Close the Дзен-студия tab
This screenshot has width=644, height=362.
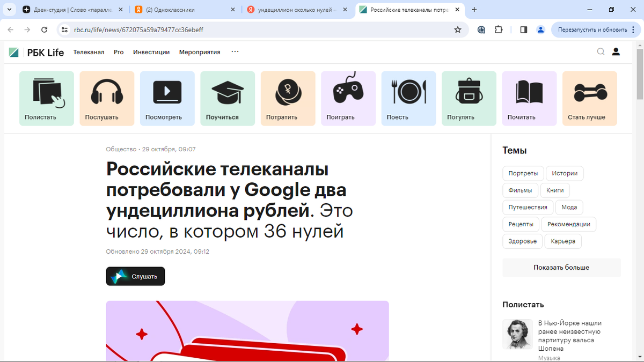pos(120,10)
